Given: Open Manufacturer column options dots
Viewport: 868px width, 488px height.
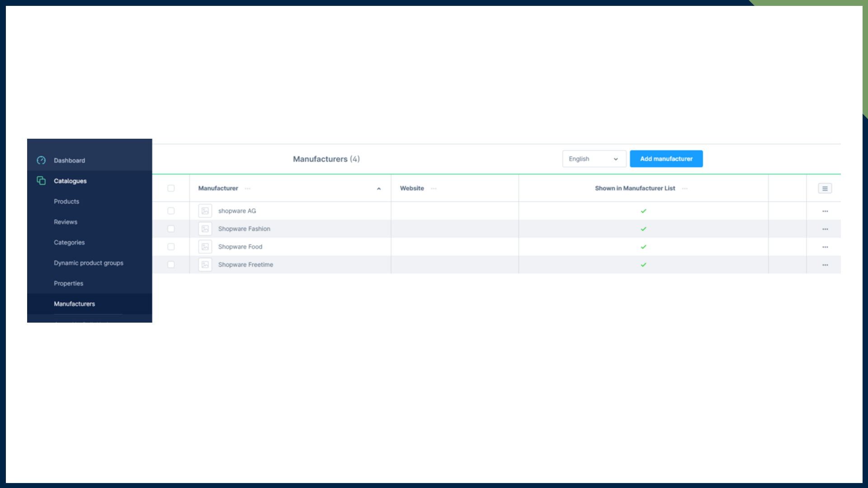Looking at the screenshot, I should click(x=248, y=188).
